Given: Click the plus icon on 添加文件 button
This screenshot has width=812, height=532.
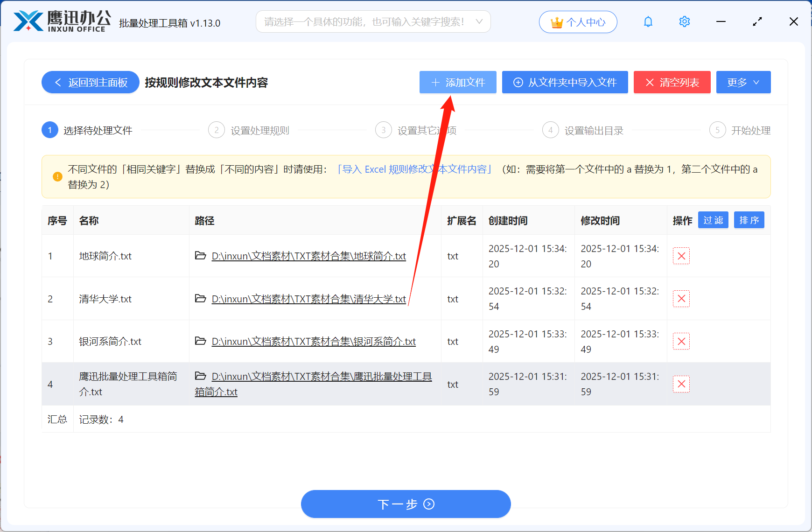Looking at the screenshot, I should click(x=436, y=82).
